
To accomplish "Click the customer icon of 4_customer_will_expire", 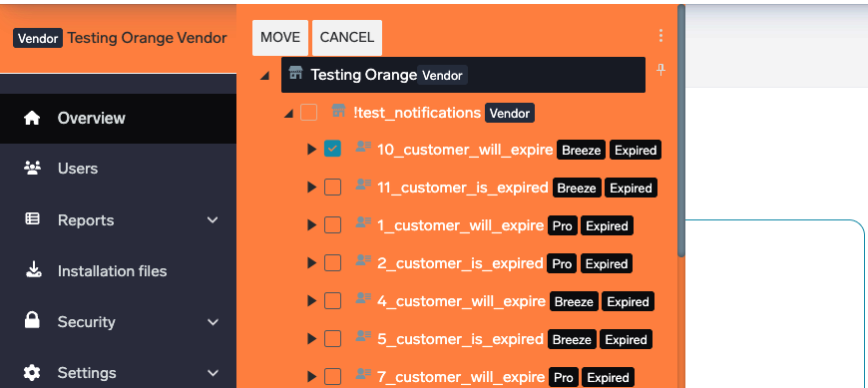I will [363, 298].
